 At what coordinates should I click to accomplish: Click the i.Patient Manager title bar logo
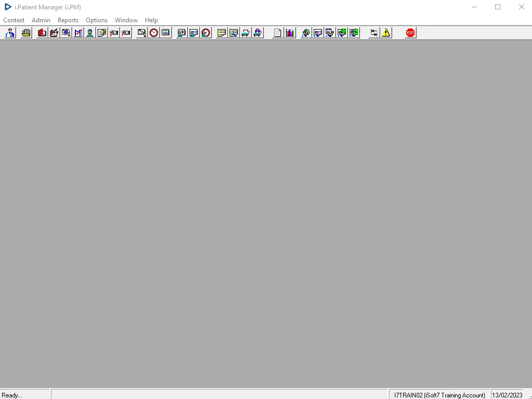click(x=8, y=7)
